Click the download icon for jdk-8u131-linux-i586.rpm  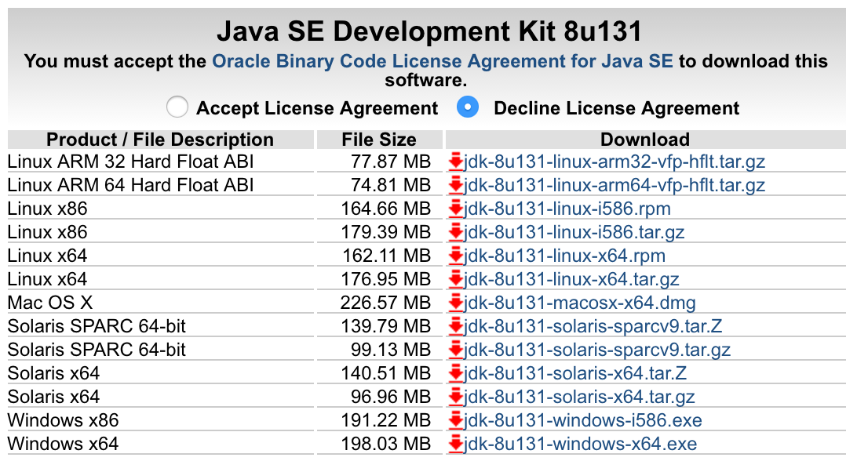tap(456, 209)
